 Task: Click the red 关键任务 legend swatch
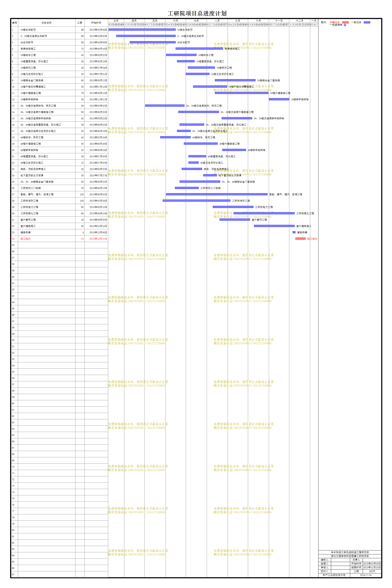tap(346, 22)
